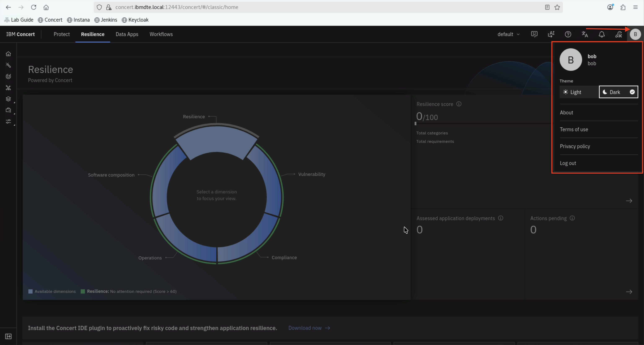The height and width of the screenshot is (345, 644).
Task: Select the Dark theme option
Action: click(x=618, y=92)
